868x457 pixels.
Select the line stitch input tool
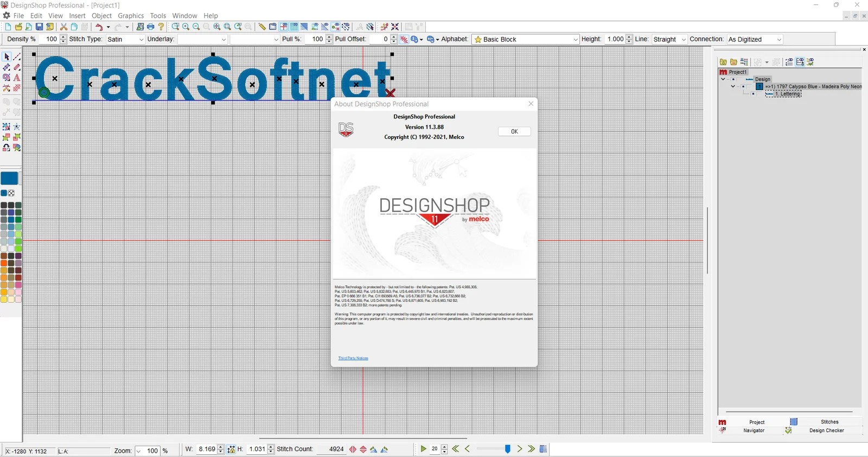point(17,56)
